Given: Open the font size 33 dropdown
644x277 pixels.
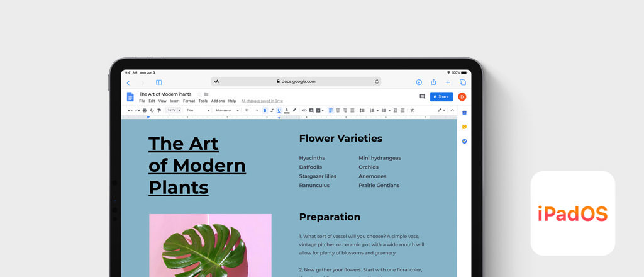Looking at the screenshot, I should click(252, 110).
